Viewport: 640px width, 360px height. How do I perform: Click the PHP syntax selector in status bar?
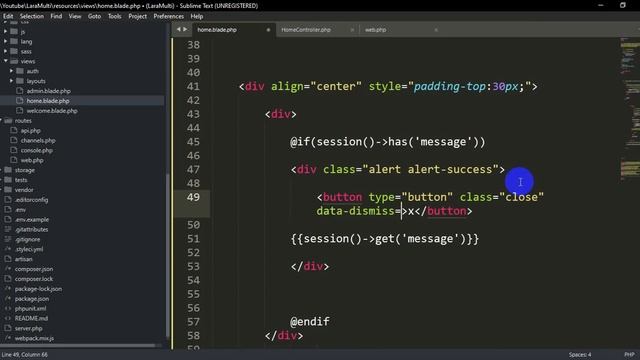629,355
